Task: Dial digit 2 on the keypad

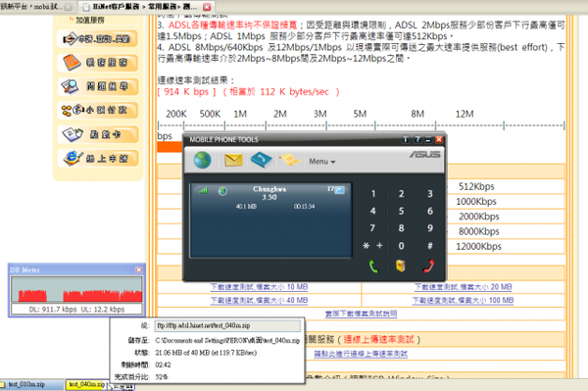Action: tap(401, 194)
